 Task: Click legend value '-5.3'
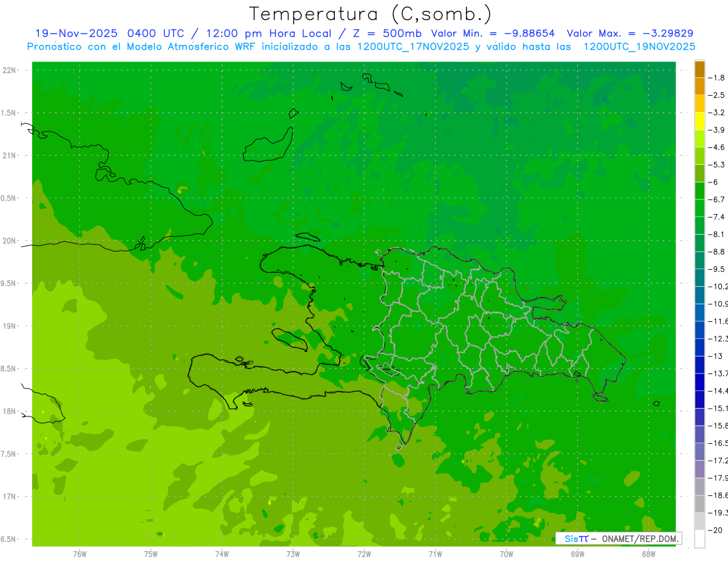[x=718, y=164]
